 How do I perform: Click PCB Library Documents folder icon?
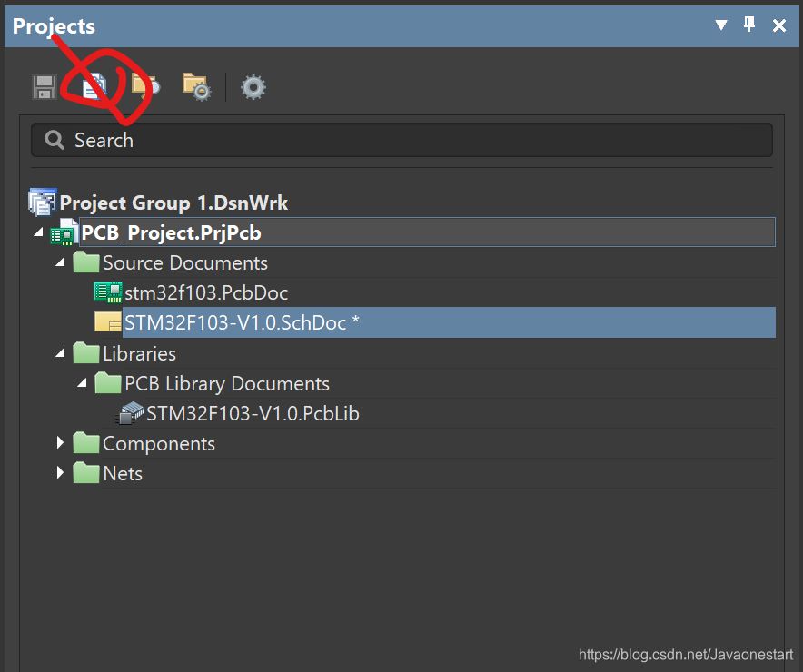click(107, 382)
